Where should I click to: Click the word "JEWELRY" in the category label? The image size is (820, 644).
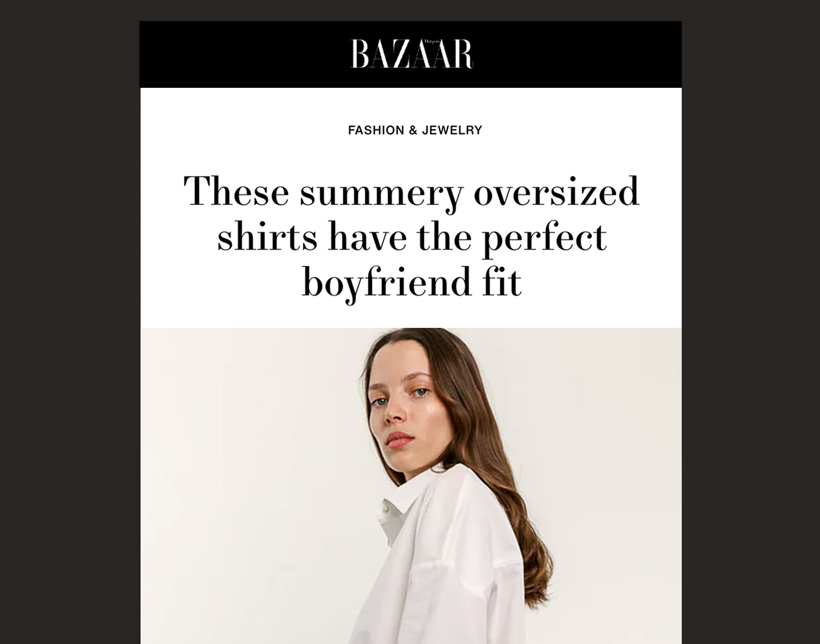click(452, 130)
